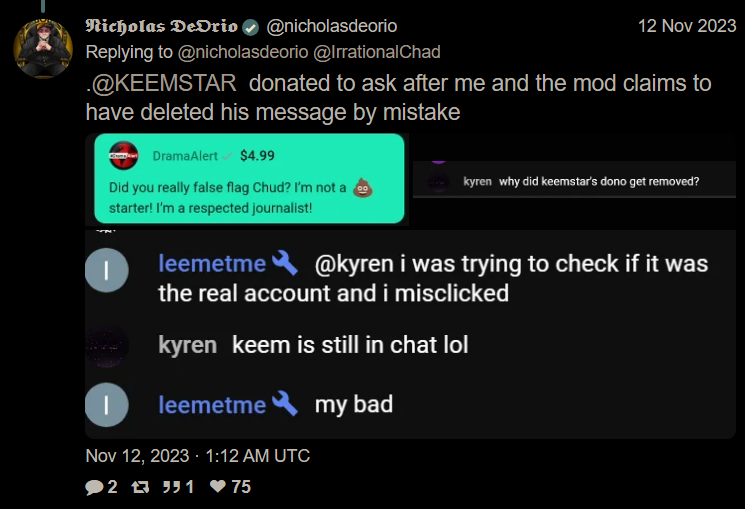Click the DramaAlert avatar in donation
This screenshot has height=509, width=745.
click(124, 156)
